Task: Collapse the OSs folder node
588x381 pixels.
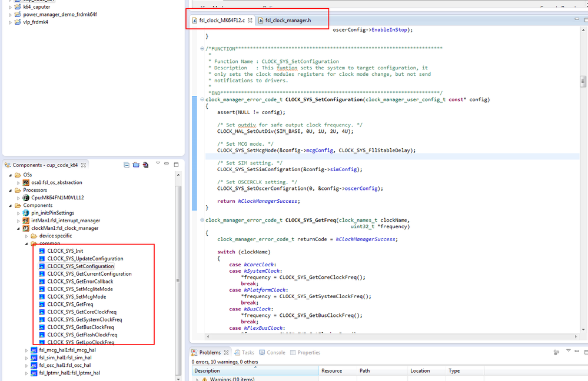Action: click(x=11, y=175)
